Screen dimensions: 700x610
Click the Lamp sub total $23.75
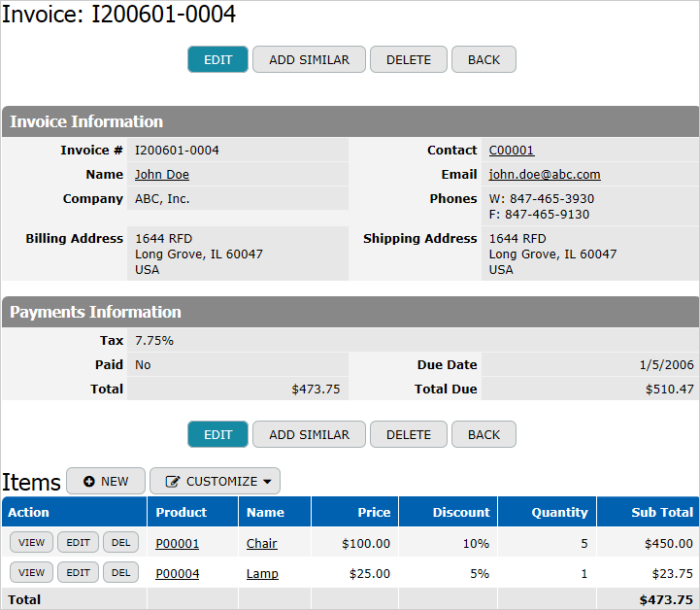(x=672, y=574)
